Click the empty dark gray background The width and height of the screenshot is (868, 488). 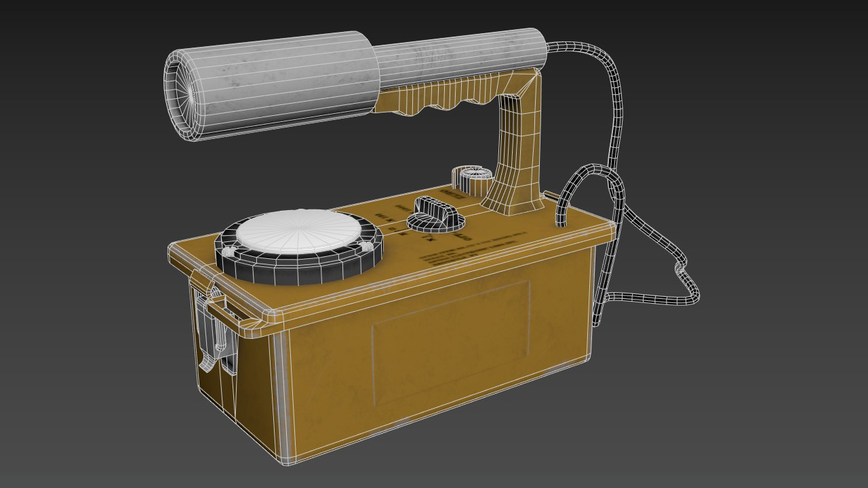coord(746,407)
